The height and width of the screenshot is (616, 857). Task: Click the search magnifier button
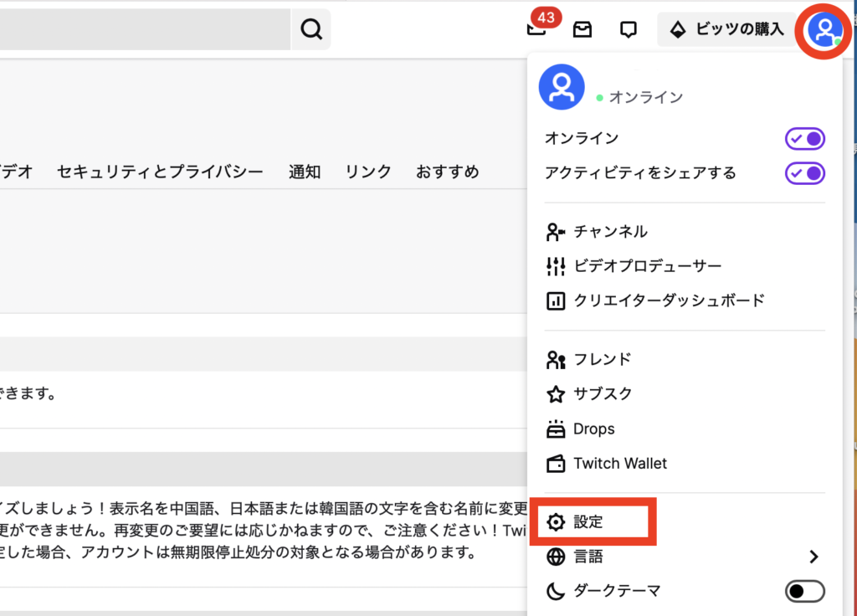[311, 29]
